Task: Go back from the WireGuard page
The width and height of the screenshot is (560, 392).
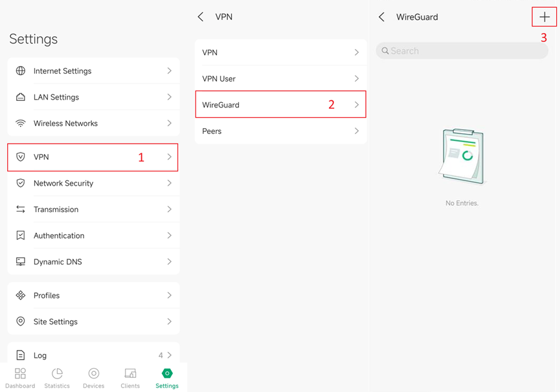Action: [x=382, y=17]
